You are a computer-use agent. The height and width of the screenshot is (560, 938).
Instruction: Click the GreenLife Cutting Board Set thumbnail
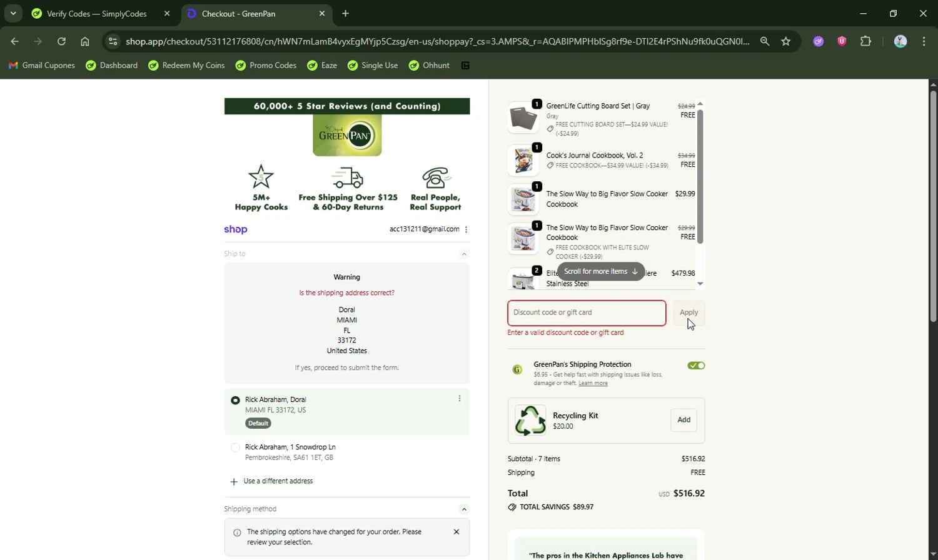click(x=523, y=117)
